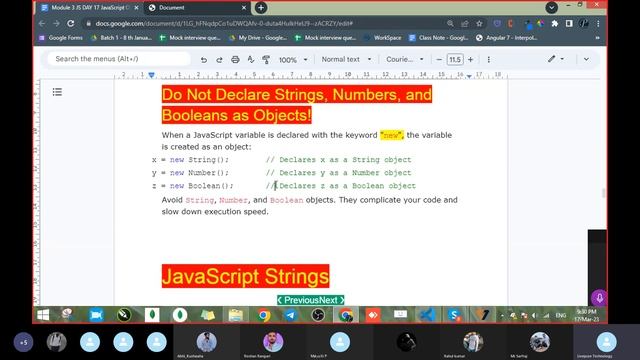Open Telegram from the taskbar
Image resolution: width=640 pixels, height=360 pixels.
290,315
